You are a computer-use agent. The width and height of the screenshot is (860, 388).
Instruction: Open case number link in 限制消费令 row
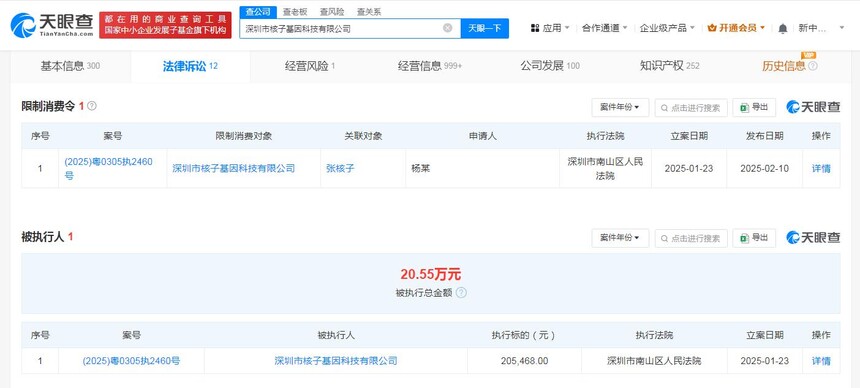click(x=109, y=168)
